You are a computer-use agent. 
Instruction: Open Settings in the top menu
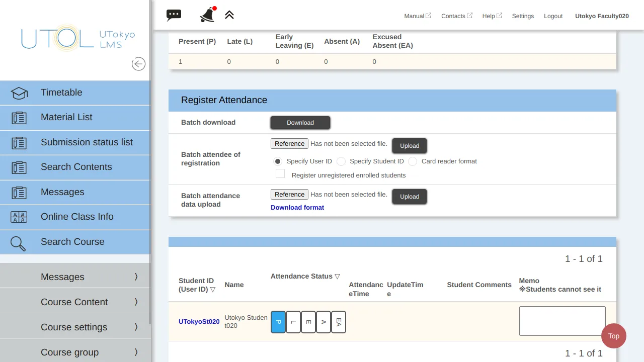pyautogui.click(x=523, y=16)
